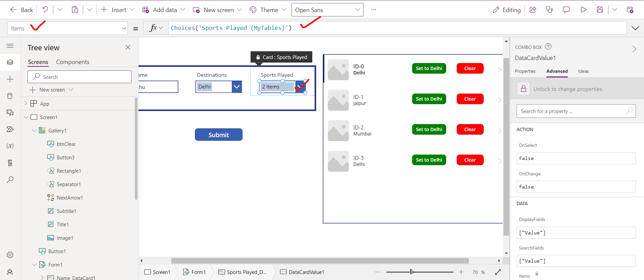
Task: Switch to the Properties tab
Action: (525, 71)
